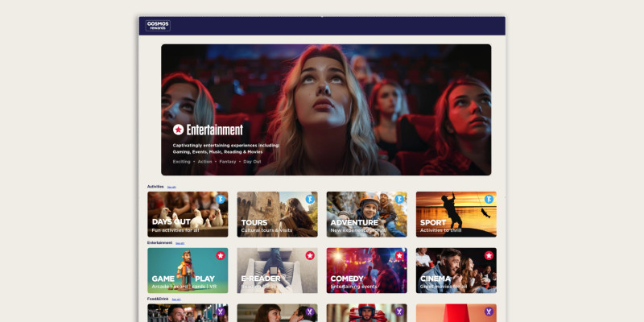Click the 'Activities' section heading
Viewport: 644px width, 322px height.
(x=155, y=187)
